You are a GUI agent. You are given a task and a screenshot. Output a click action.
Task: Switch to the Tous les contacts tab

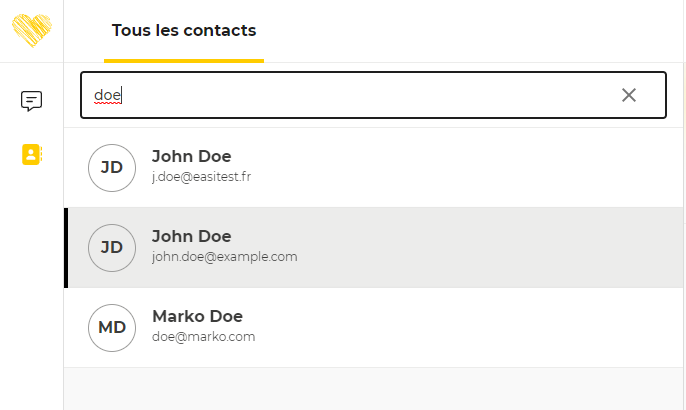[184, 30]
